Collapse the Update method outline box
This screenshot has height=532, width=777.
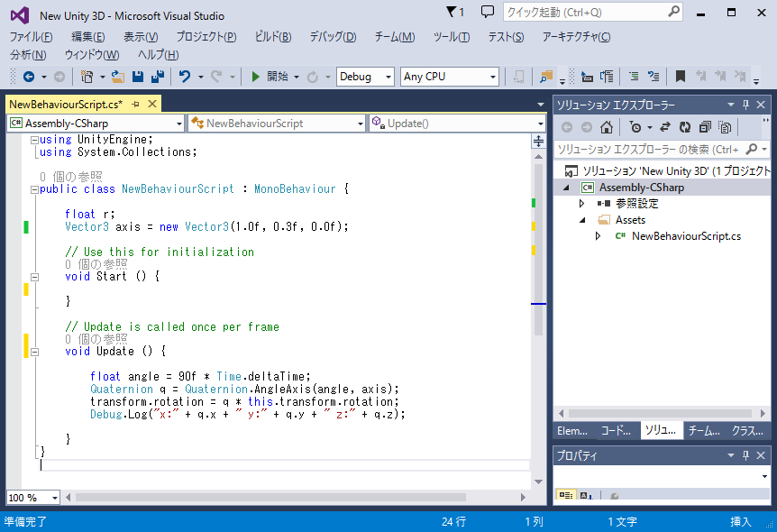point(34,352)
